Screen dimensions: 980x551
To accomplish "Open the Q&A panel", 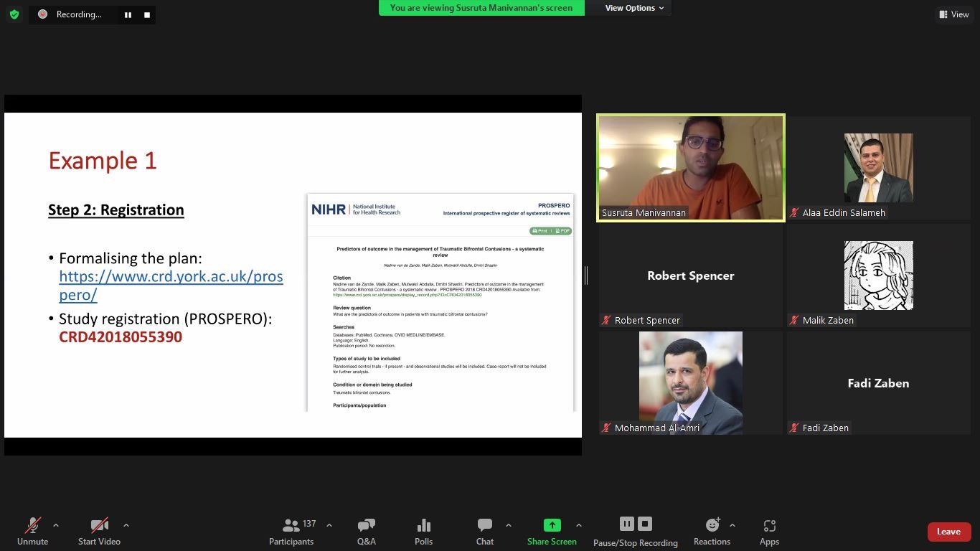I will (366, 526).
